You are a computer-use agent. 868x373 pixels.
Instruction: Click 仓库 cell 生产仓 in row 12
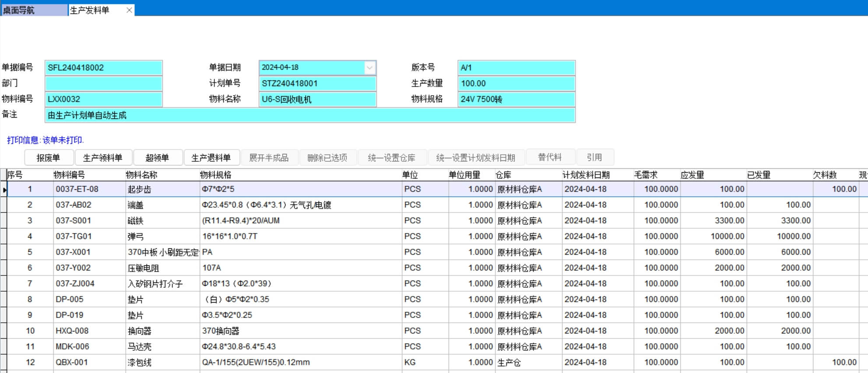coord(509,363)
